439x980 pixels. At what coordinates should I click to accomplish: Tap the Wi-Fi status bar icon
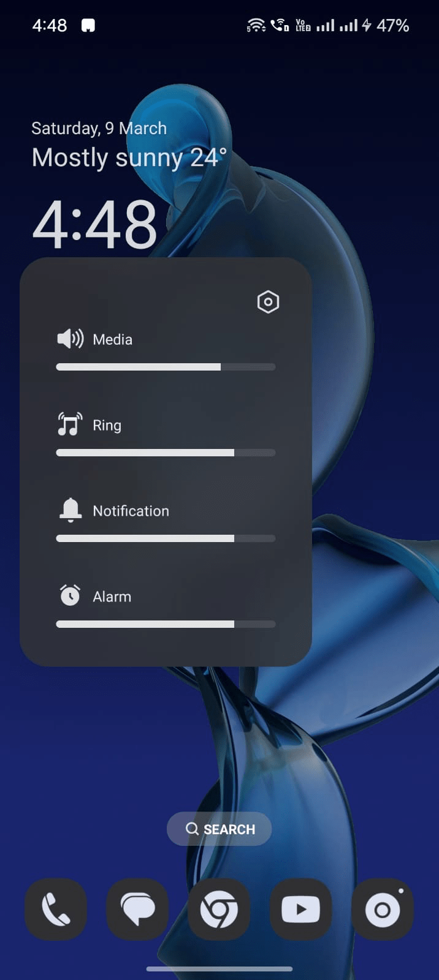click(x=256, y=25)
